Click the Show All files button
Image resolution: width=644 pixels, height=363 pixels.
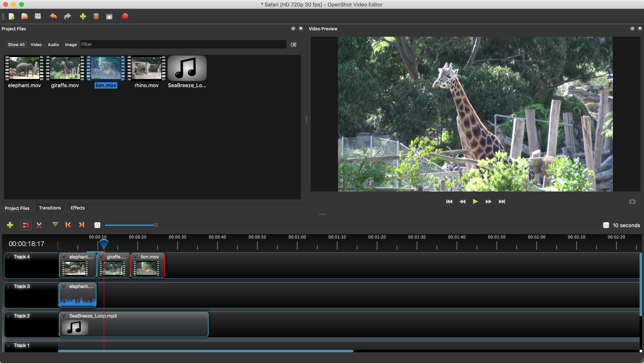(x=16, y=44)
